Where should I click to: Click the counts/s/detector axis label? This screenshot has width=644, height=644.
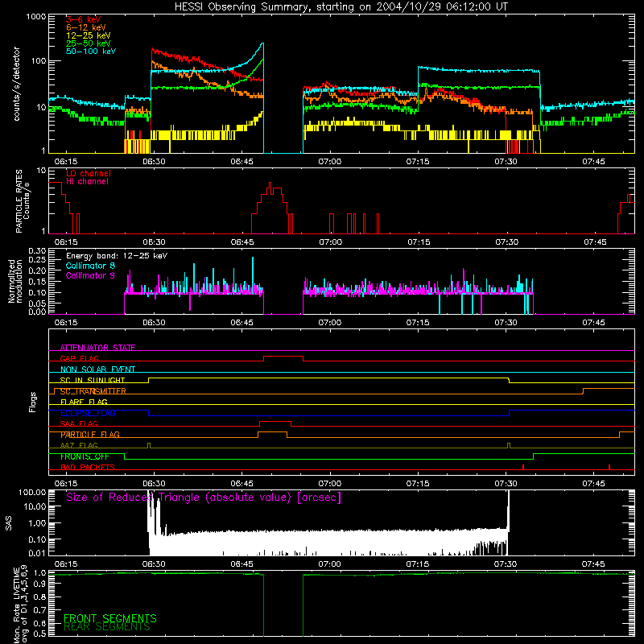pos(16,84)
